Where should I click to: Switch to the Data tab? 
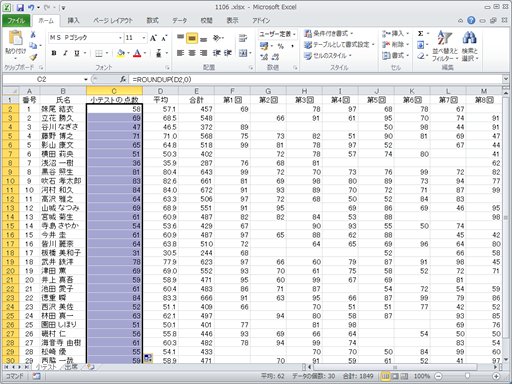coord(179,21)
